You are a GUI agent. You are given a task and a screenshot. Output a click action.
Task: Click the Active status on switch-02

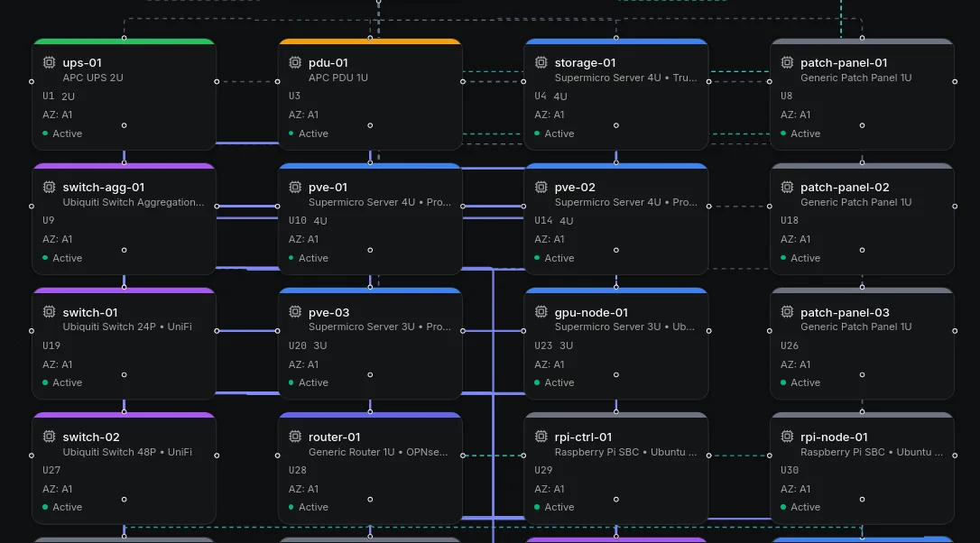pos(62,507)
